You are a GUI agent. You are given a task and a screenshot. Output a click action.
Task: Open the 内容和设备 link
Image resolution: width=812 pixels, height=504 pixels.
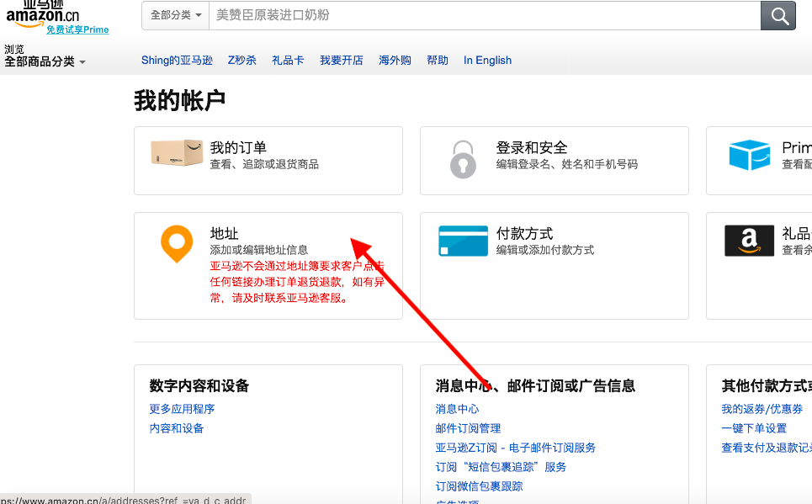177,428
